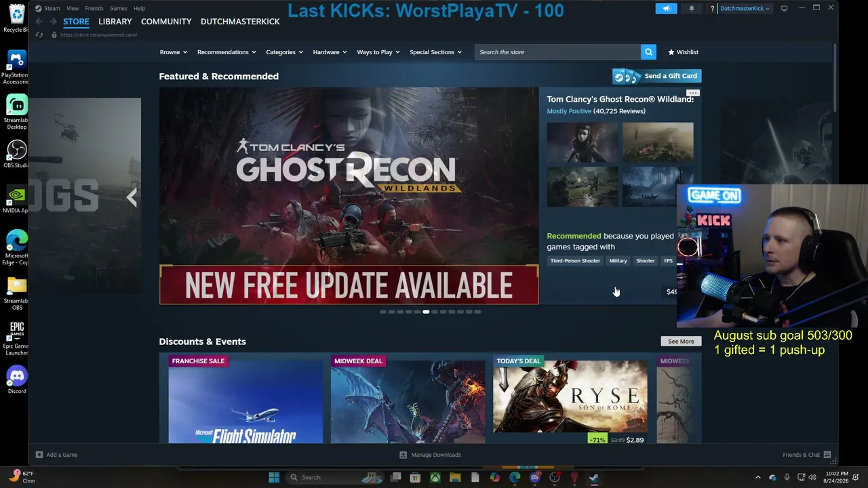Expand the Categories dropdown
The width and height of the screenshot is (868, 488).
284,52
